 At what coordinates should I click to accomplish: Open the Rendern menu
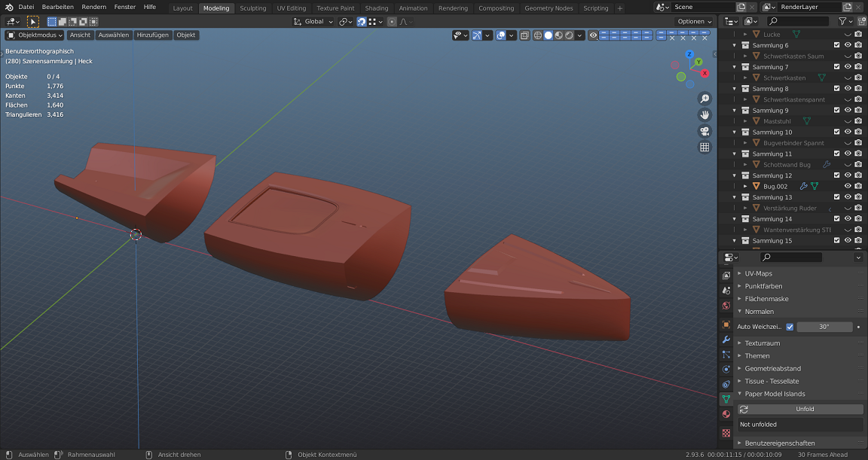93,8
